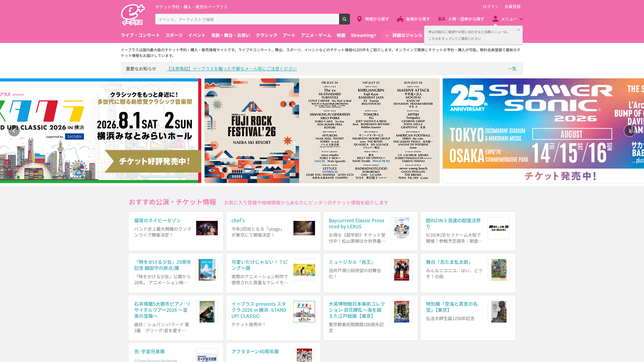Open the Streaming+ category

click(x=363, y=35)
